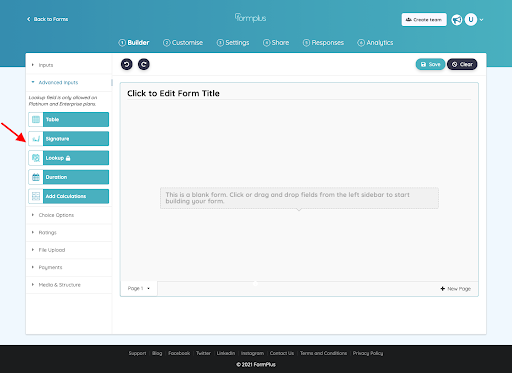
Task: Open the Twitter footer link
Action: (203, 353)
